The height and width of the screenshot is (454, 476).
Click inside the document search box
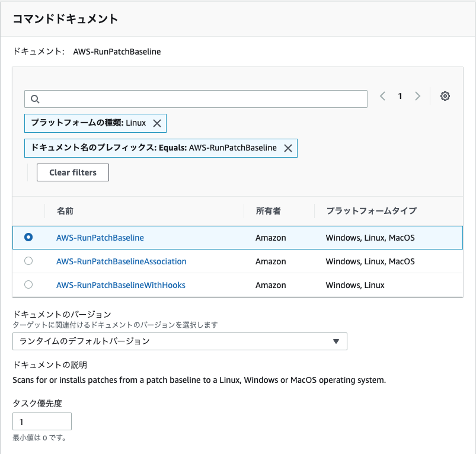(x=196, y=98)
